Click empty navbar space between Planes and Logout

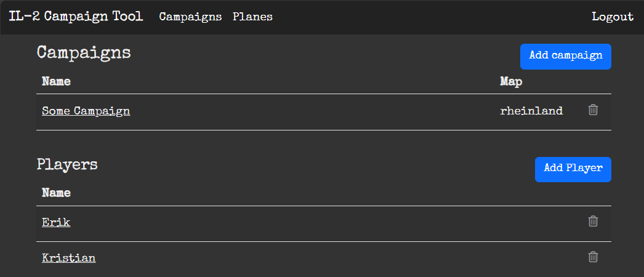click(x=431, y=17)
